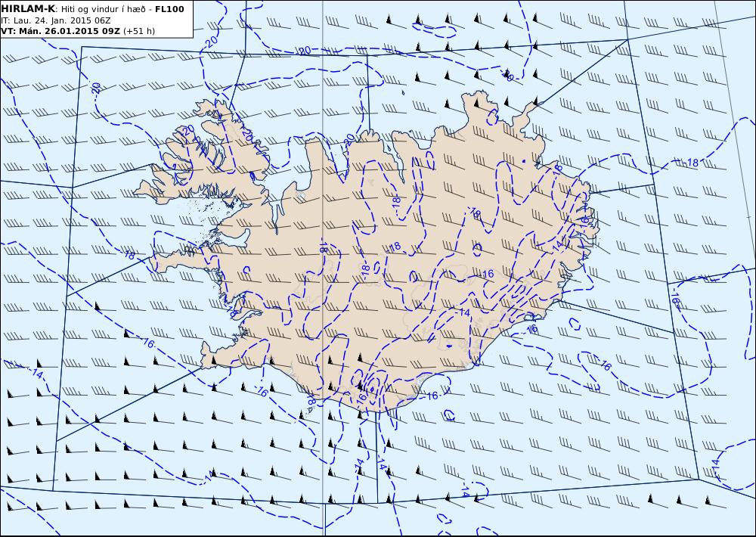This screenshot has width=756, height=537.
Task: Click the -18 isotherm label over sea east of Iceland
Action: pyautogui.click(x=692, y=163)
